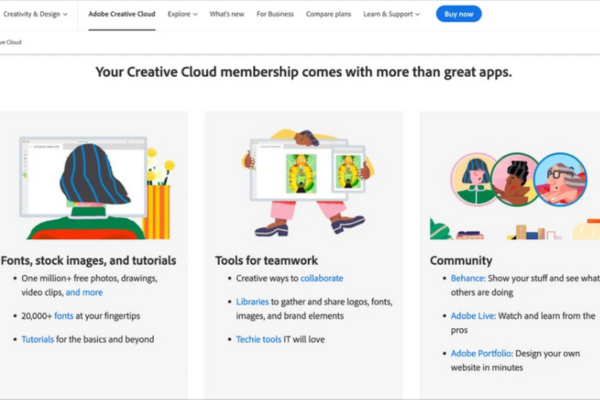Viewport: 600px width, 400px height.
Task: Open the Libraries link
Action: click(x=252, y=302)
